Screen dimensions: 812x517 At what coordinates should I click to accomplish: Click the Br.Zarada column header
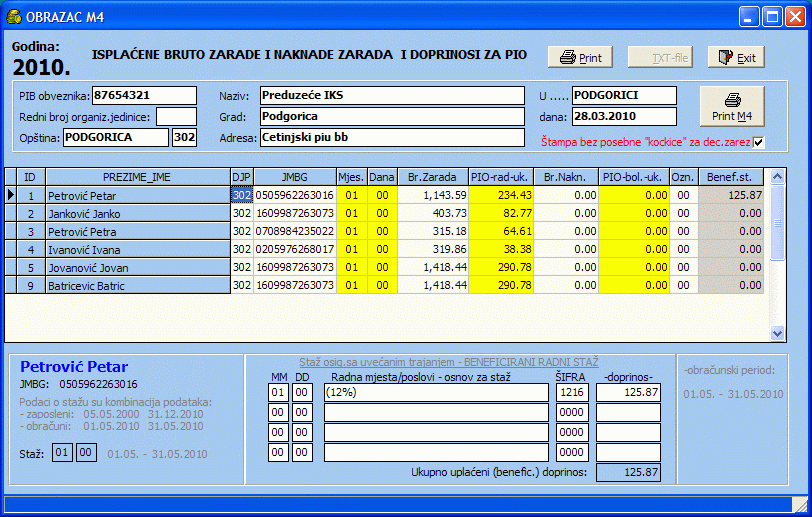[432, 177]
